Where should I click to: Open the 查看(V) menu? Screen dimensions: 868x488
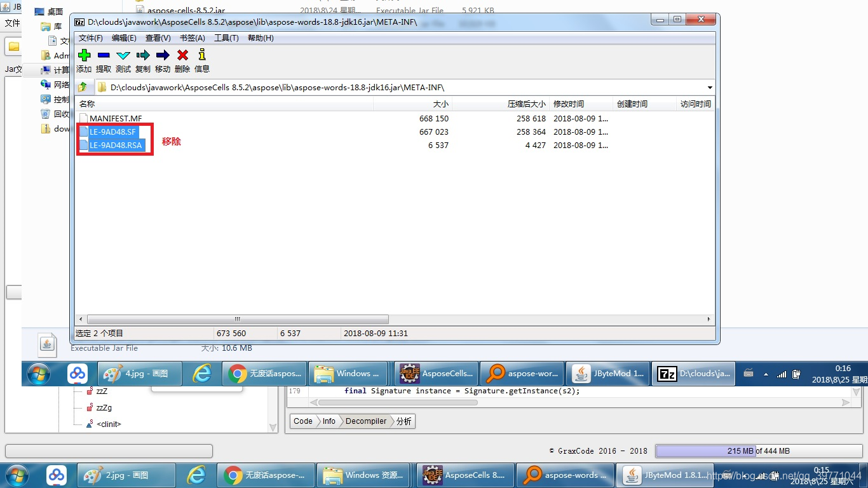pyautogui.click(x=158, y=38)
